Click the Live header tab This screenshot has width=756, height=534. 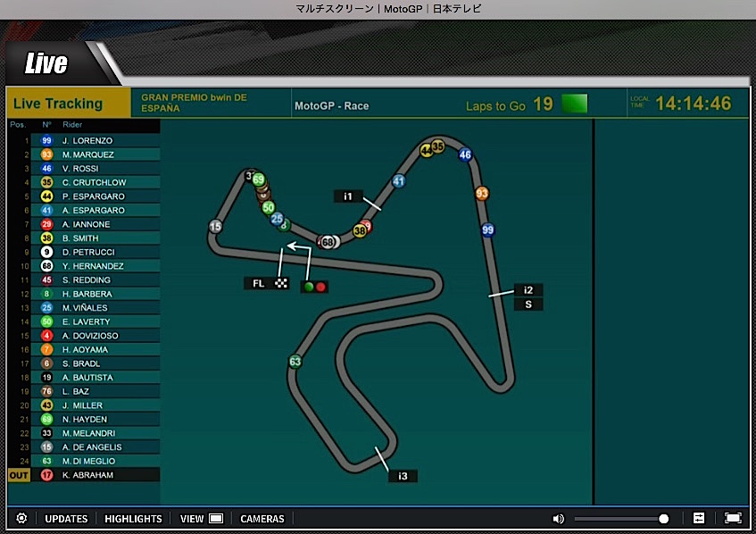point(46,63)
